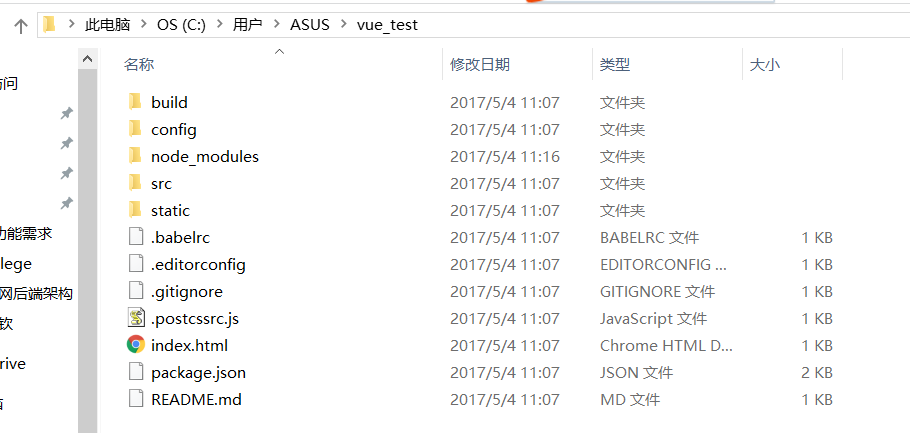The height and width of the screenshot is (433, 910).
Task: Click the Chrome icon beside index.html
Action: [x=136, y=345]
